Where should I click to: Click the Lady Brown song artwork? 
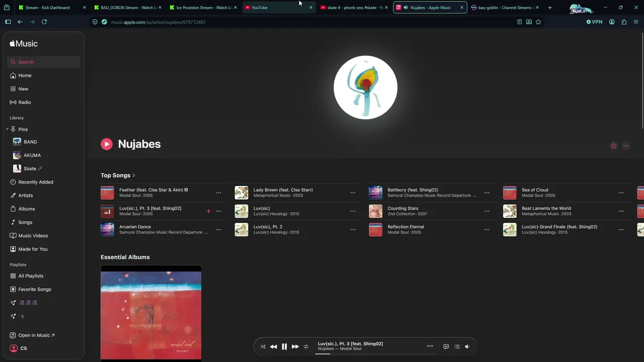coord(242,193)
